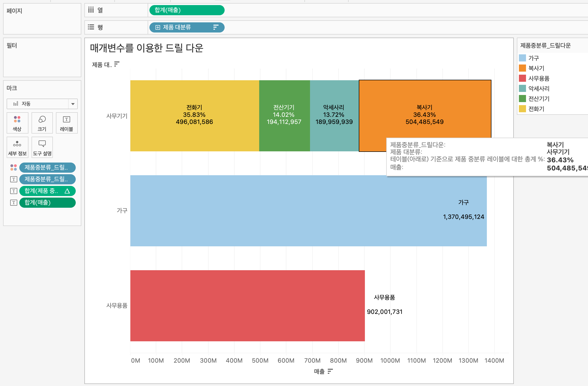Screen dimensions: 588x386
Task: Select the 합계(매출) pill on columns shelf
Action: tap(187, 10)
